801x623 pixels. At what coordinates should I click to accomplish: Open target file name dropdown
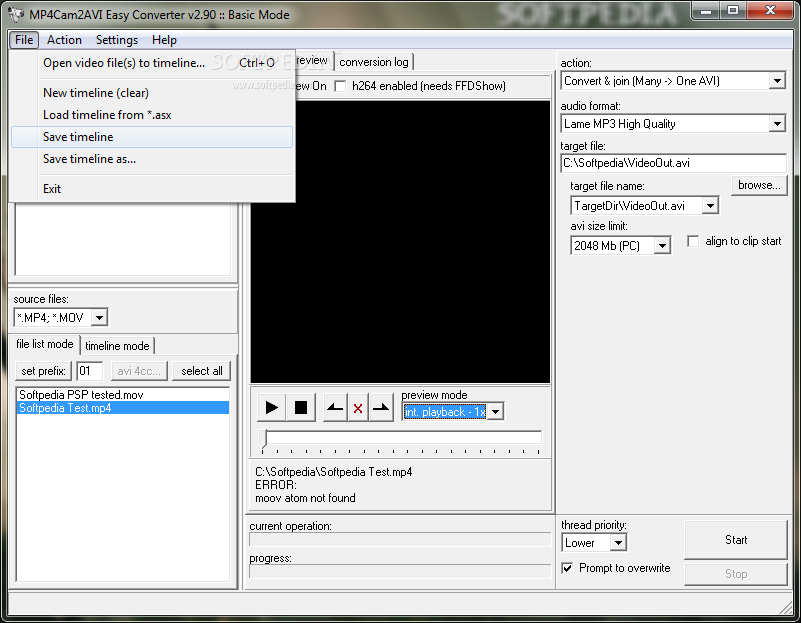(710, 206)
